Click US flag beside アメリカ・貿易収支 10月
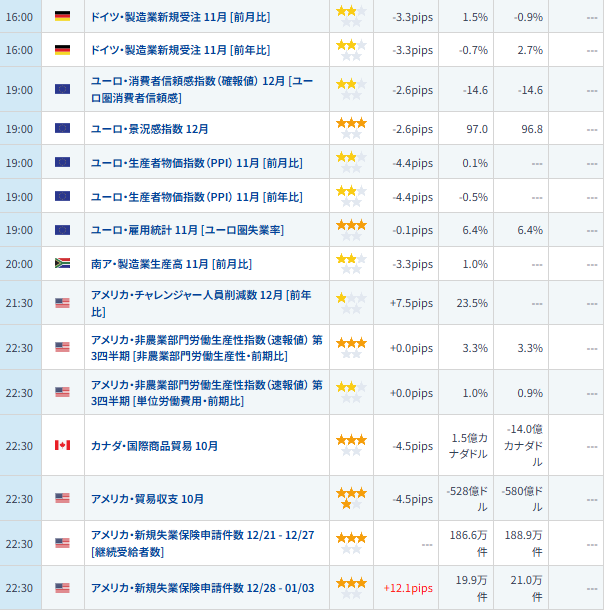 [x=62, y=499]
